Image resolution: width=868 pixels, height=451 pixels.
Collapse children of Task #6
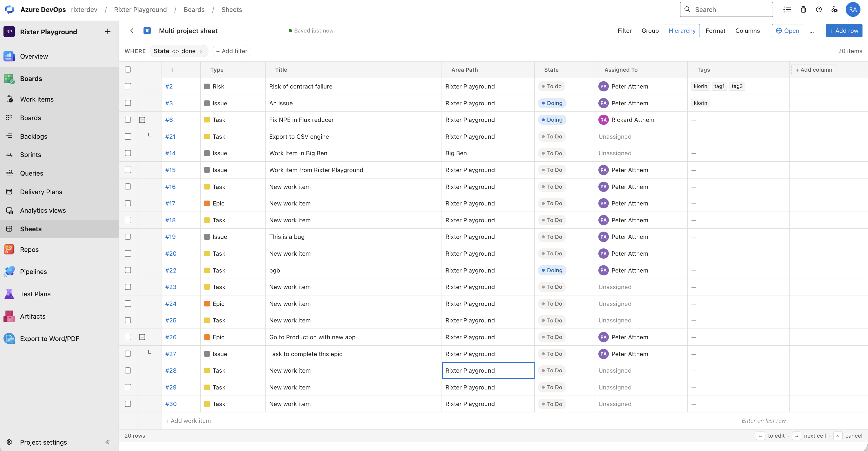point(142,120)
